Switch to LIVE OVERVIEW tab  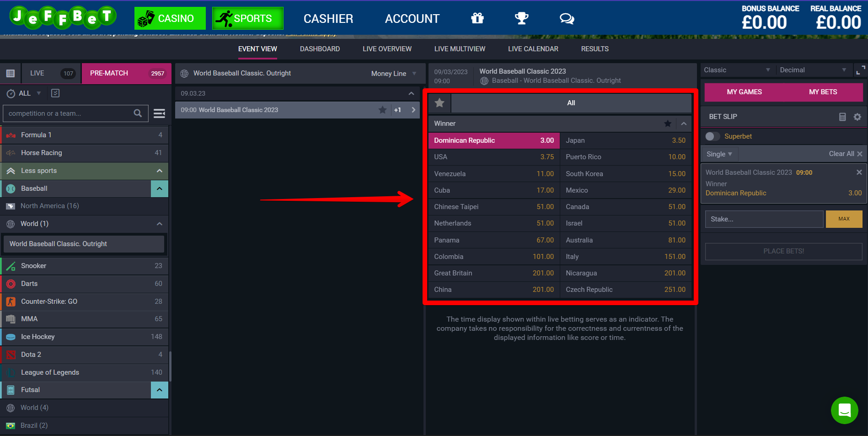point(387,49)
